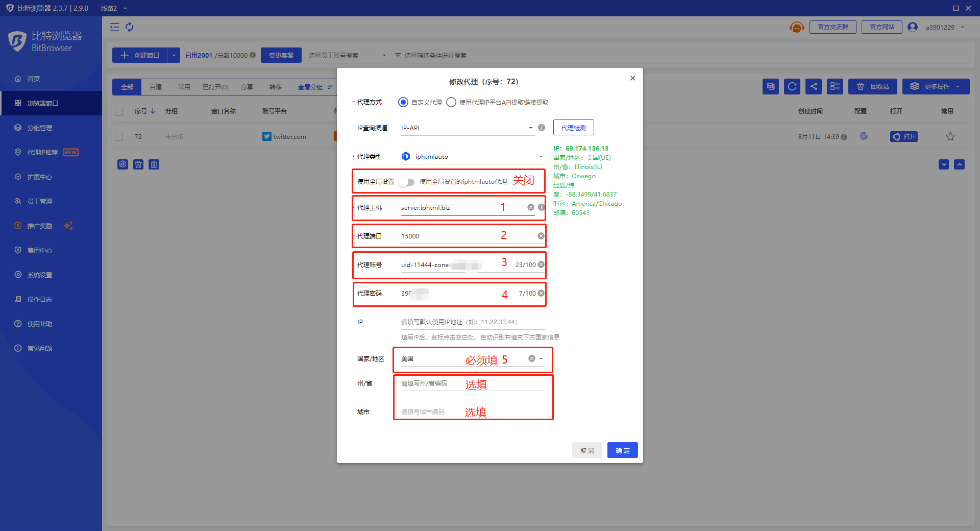Open 分组管理 in the sidebar

(40, 128)
